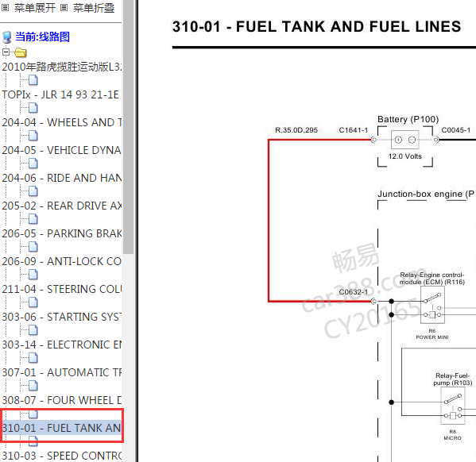Select 307-01 - AUTOMATIC TR item
476x462 pixels.
[x=62, y=372]
